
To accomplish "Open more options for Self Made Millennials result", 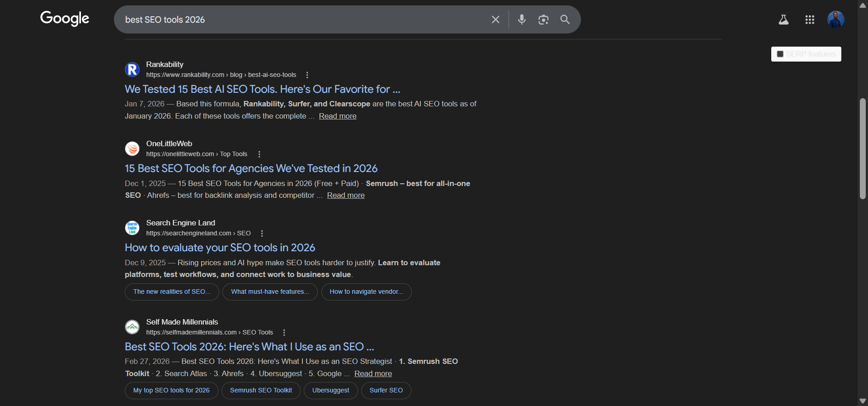I will coord(284,333).
